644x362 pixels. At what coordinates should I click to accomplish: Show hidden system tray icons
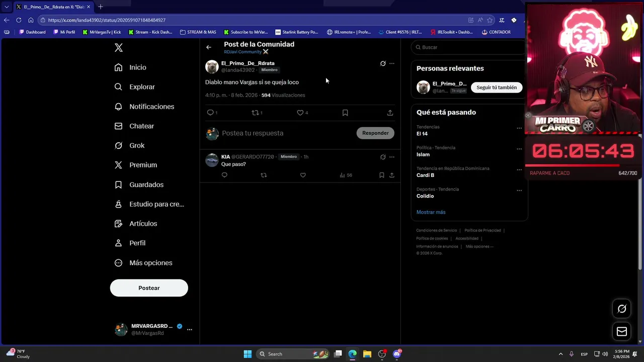pyautogui.click(x=560, y=354)
